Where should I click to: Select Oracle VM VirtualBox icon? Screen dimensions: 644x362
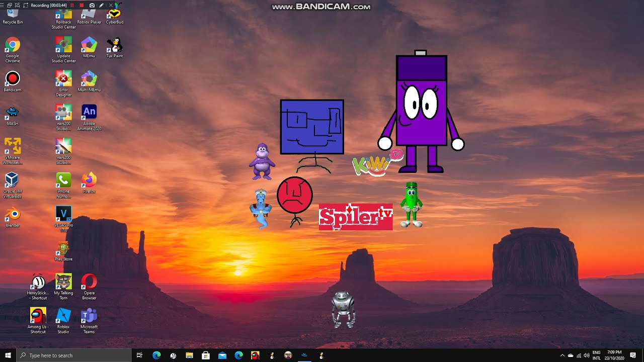pos(13,185)
